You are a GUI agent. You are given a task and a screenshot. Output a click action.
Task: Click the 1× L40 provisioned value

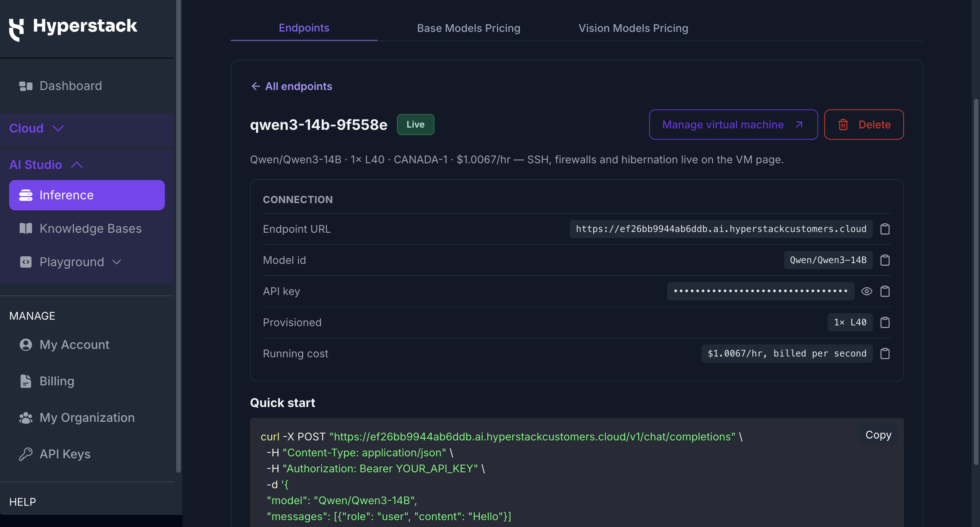point(850,322)
